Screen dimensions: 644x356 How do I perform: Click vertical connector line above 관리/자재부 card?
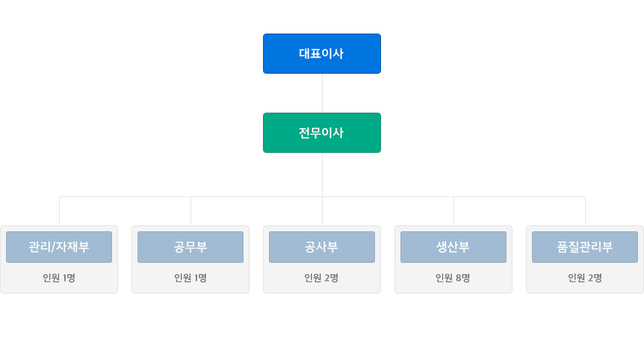click(x=60, y=211)
